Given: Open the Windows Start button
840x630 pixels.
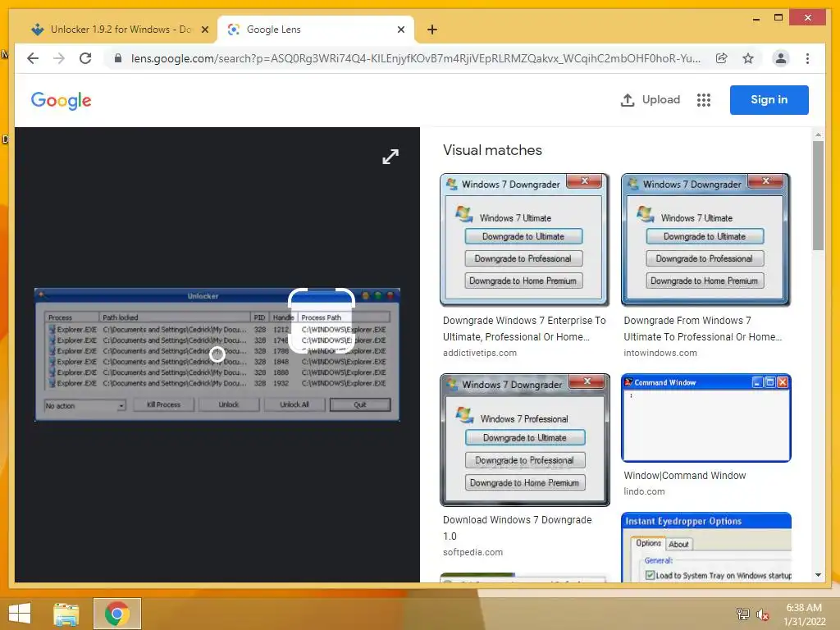Looking at the screenshot, I should 20,613.
